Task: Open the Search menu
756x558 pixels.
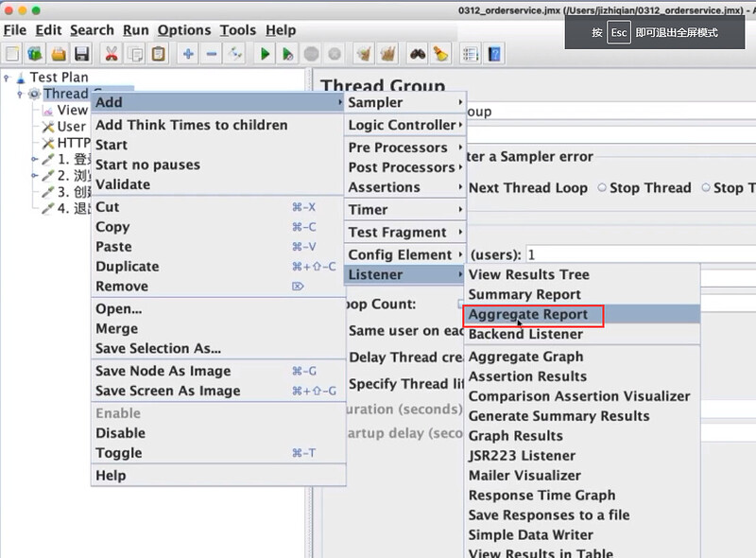Action: point(92,30)
